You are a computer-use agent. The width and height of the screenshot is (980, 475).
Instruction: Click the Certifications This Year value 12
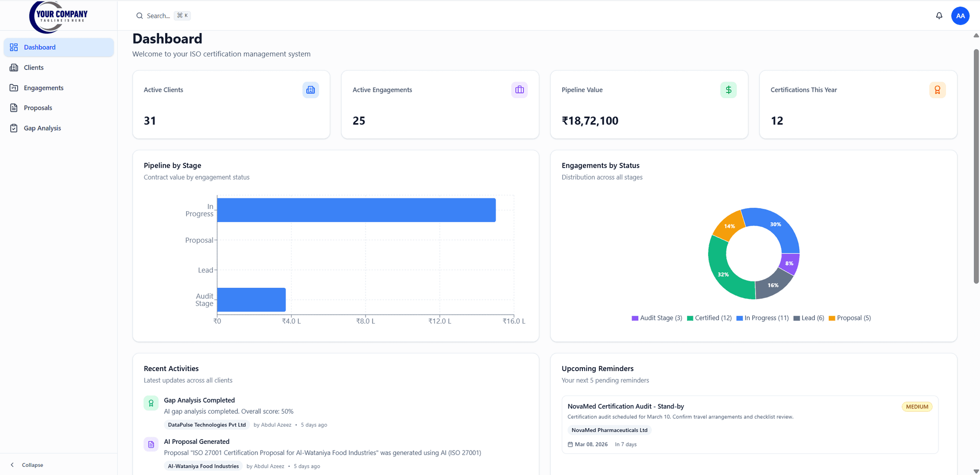(x=777, y=121)
